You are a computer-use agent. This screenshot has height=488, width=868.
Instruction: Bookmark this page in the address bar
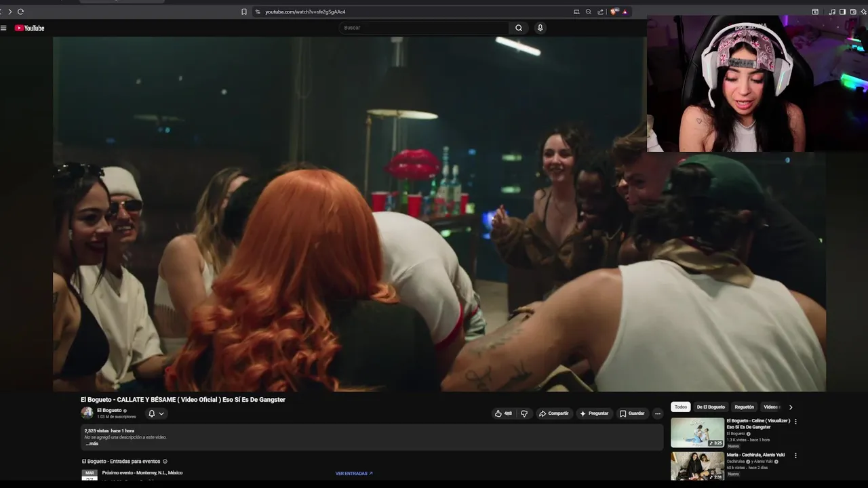click(244, 12)
